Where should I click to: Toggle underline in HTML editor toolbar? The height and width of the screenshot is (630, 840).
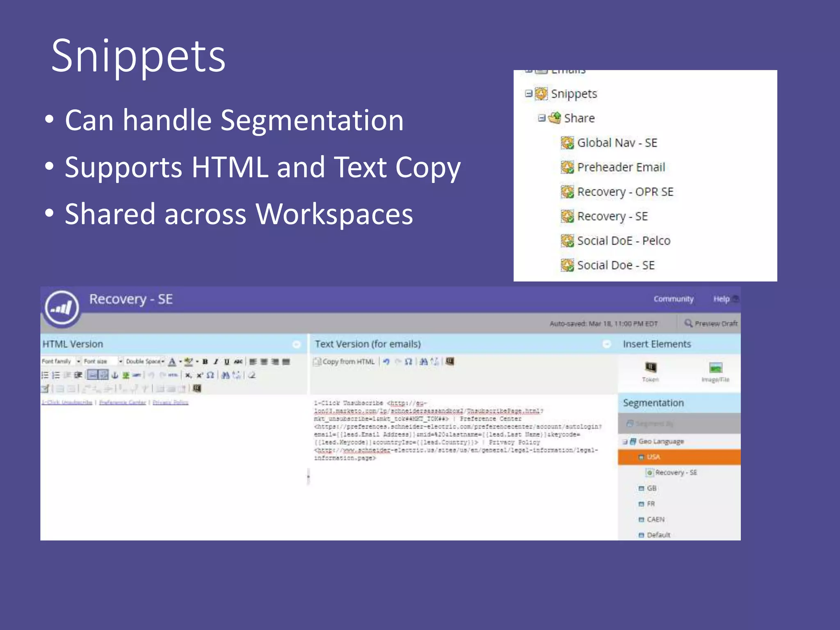(226, 361)
